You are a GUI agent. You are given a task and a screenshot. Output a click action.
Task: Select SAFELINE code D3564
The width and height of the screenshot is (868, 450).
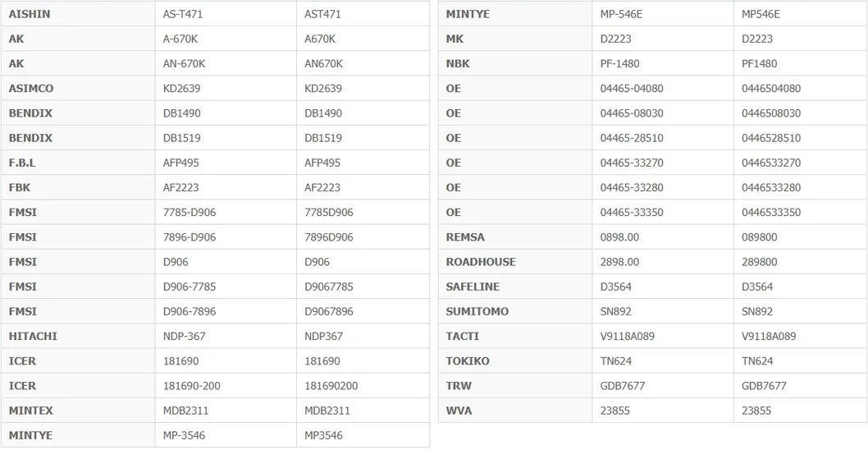pyautogui.click(x=615, y=287)
